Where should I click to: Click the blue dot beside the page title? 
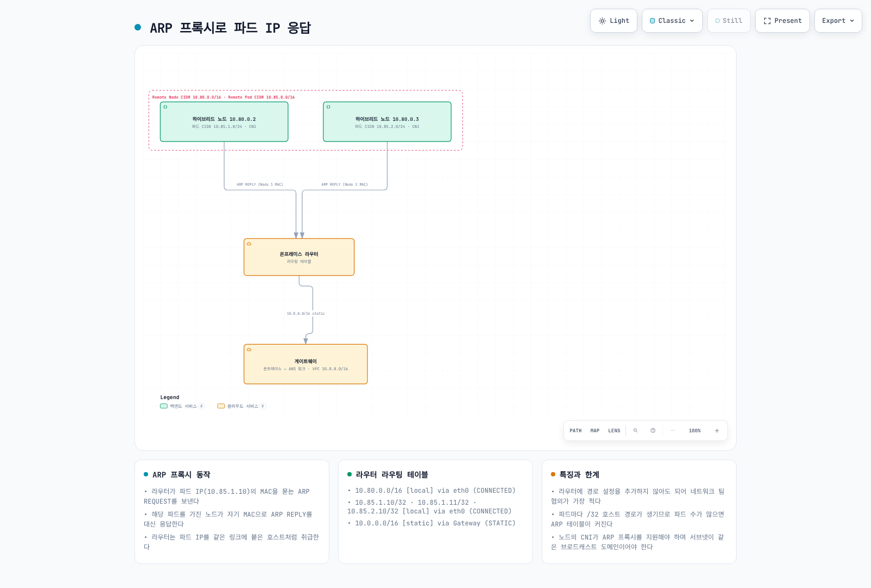pos(138,27)
